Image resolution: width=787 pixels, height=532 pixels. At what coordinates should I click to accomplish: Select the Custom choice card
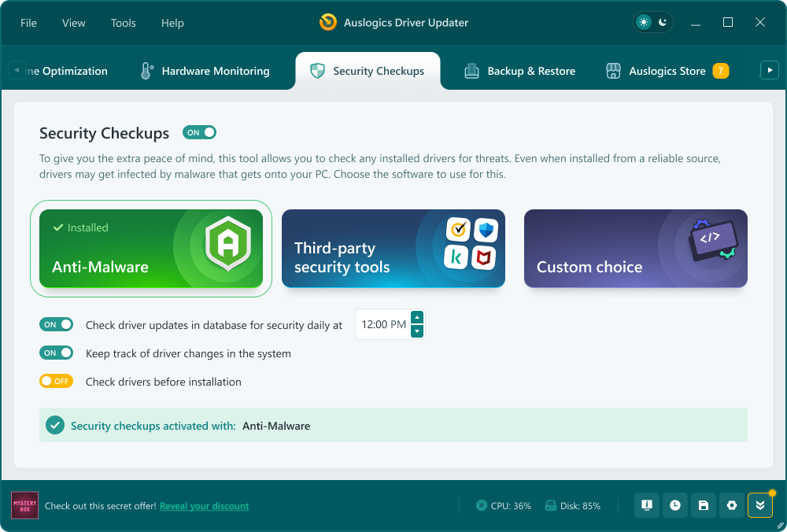point(635,249)
